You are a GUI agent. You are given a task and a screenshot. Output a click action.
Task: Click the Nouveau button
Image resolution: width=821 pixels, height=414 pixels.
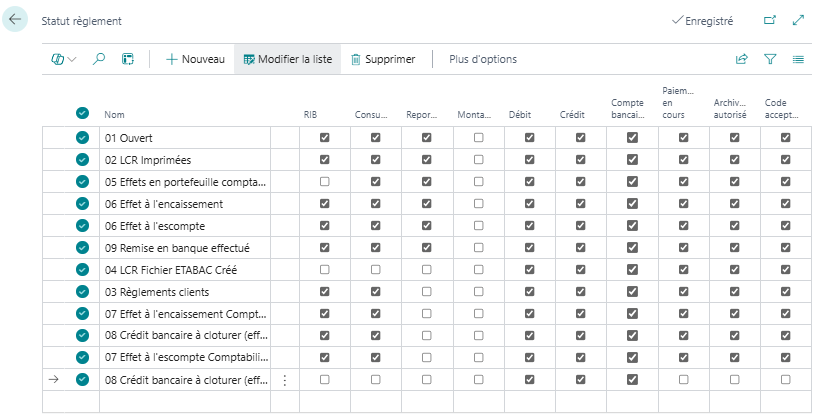pyautogui.click(x=195, y=59)
